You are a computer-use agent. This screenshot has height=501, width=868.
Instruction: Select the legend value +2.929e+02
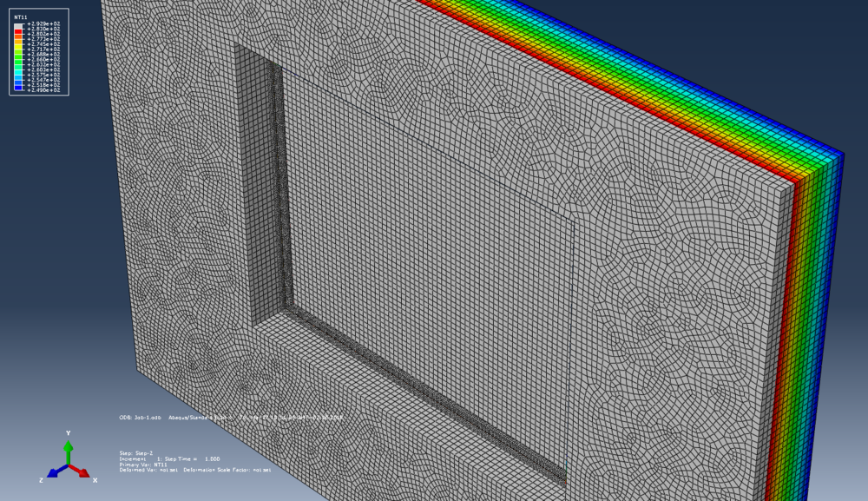pos(43,24)
